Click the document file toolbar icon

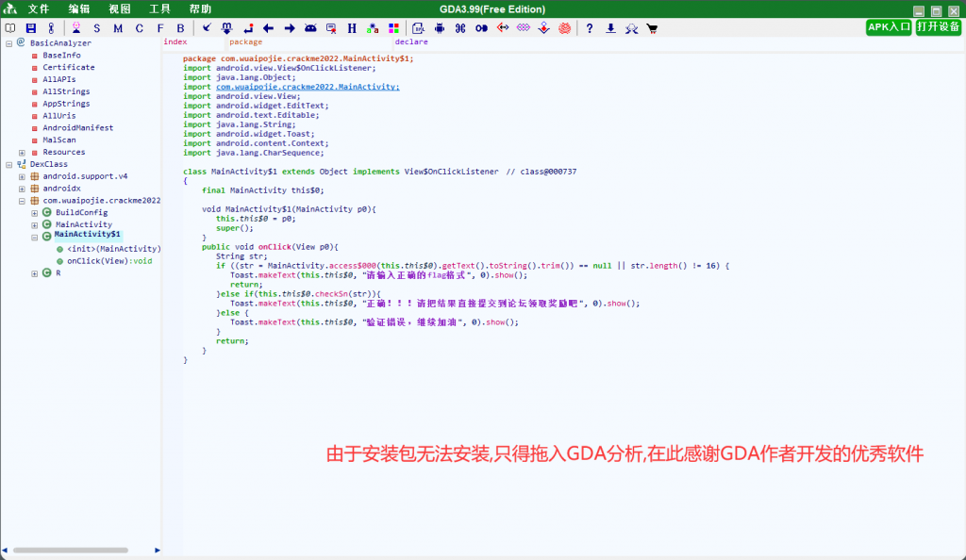coord(418,28)
